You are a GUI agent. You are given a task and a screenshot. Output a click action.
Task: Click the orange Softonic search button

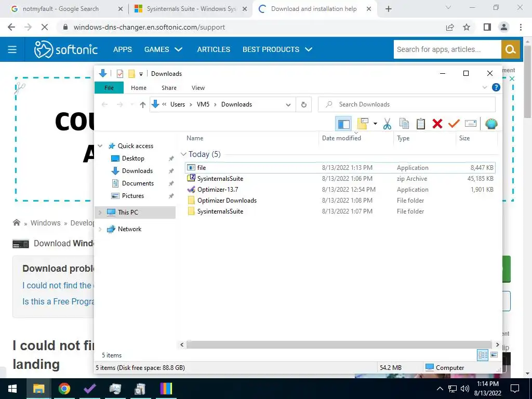tap(510, 49)
